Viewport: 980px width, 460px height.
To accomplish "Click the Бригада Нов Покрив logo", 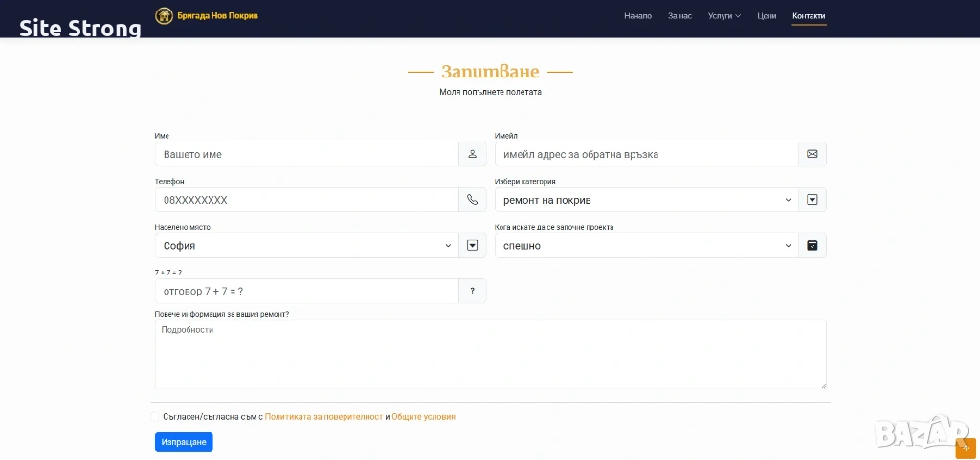I will tap(207, 16).
